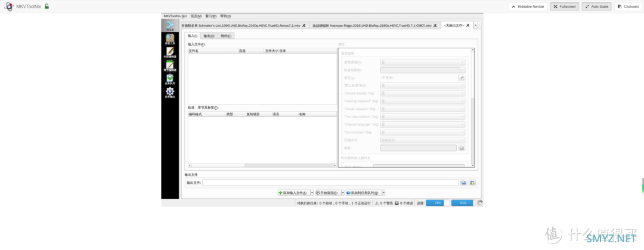Open the 压缩方式 dropdown

(423, 140)
